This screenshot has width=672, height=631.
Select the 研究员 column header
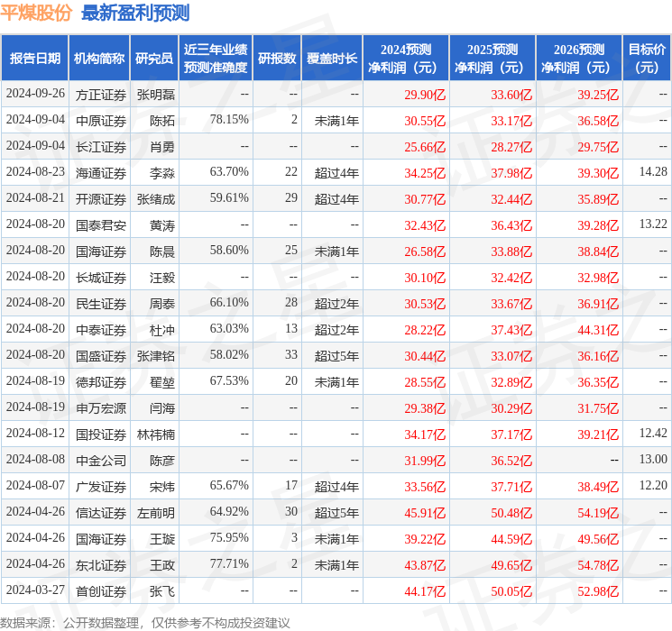[x=154, y=59]
